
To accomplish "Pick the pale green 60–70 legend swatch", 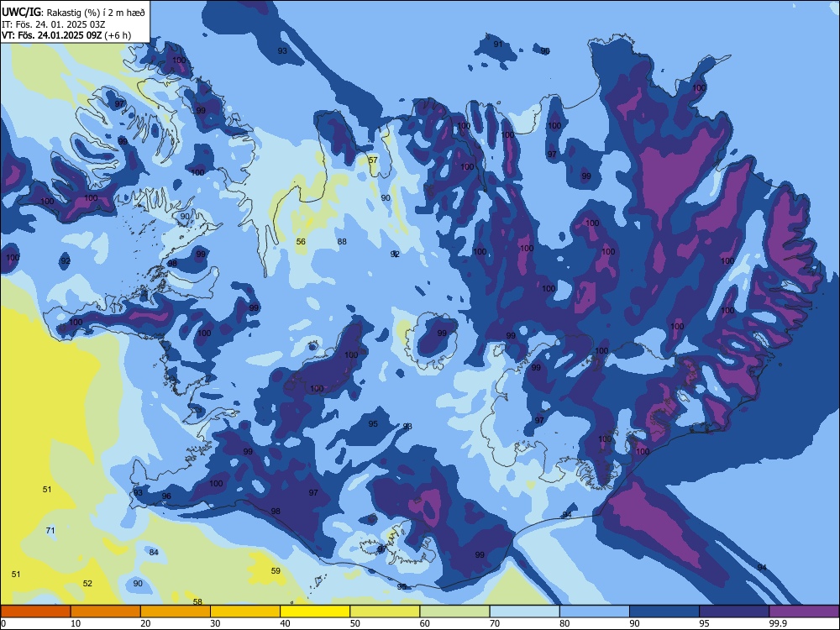I will 454,612.
